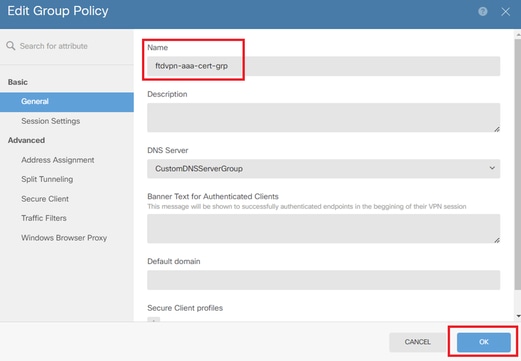Click the DNS Server chevron arrow

(x=492, y=168)
